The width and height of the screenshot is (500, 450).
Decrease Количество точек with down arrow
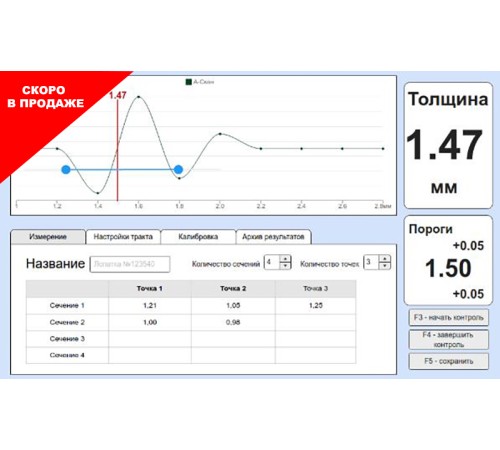(x=385, y=266)
